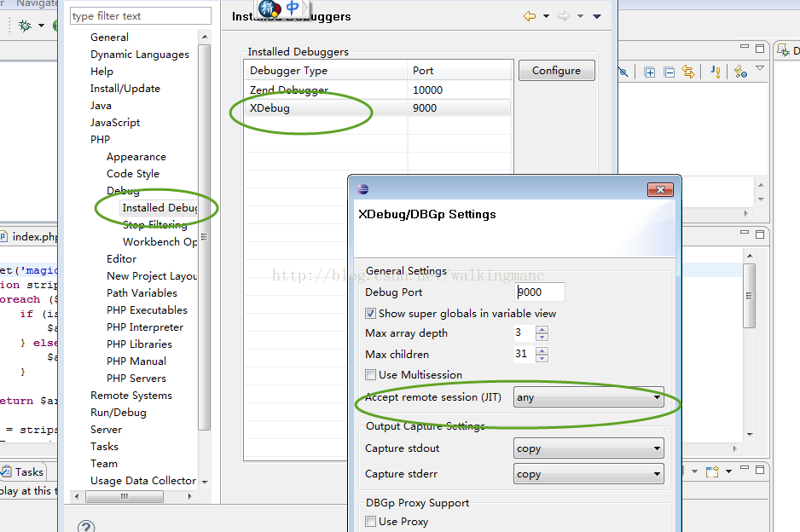Click the Eclipse icon in XDebug dialog title
800x532 pixels.
(362, 190)
